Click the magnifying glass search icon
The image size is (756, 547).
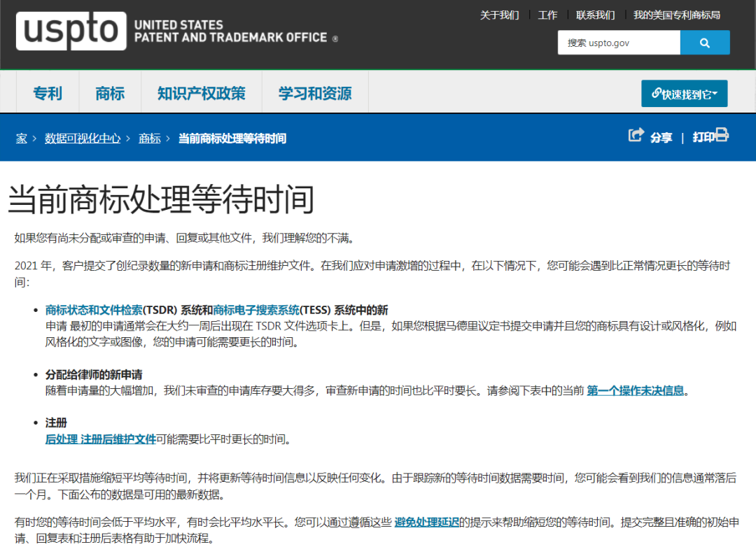click(x=705, y=42)
